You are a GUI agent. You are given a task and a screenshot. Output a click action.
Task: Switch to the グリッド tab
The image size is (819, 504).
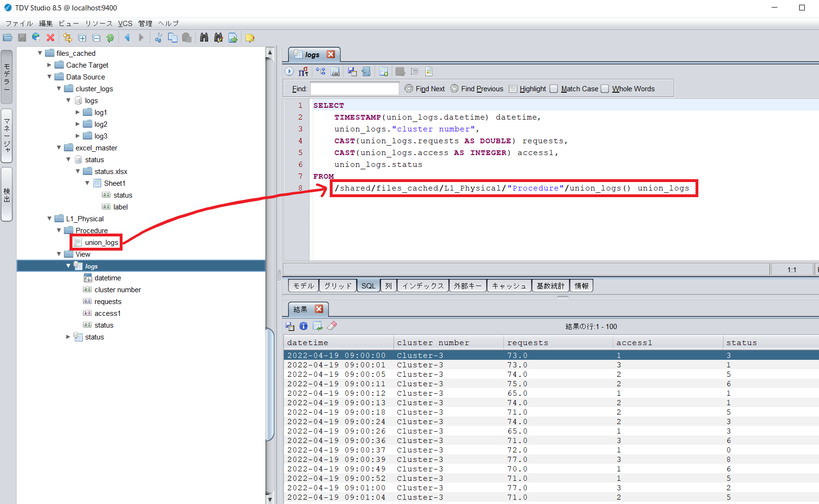(x=338, y=286)
